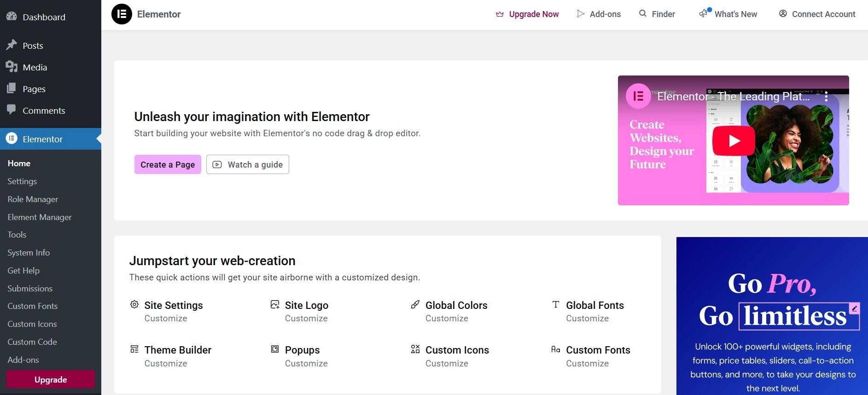Click the Watch a guide button
This screenshot has height=395, width=868.
(x=248, y=164)
